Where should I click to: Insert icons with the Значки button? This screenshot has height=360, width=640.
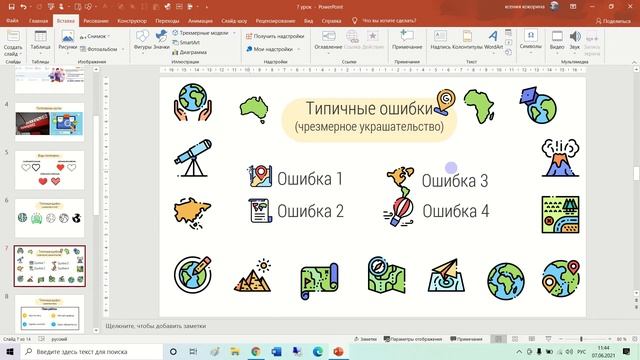162,40
